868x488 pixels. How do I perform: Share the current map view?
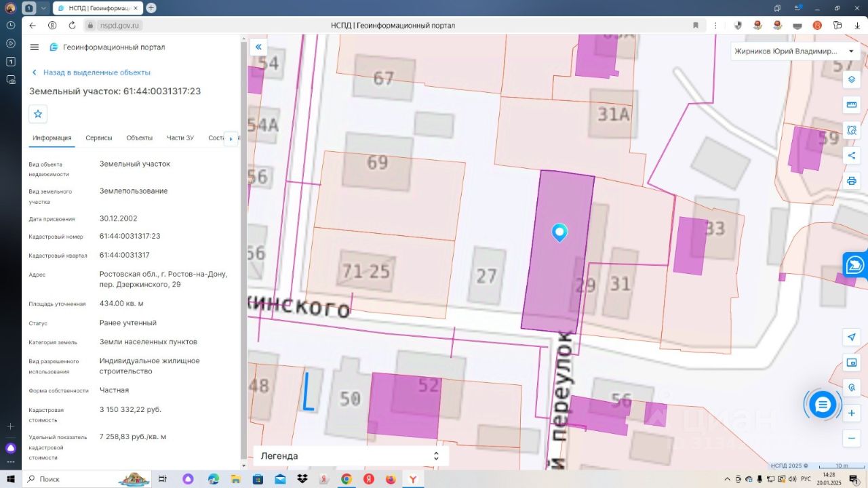[852, 155]
